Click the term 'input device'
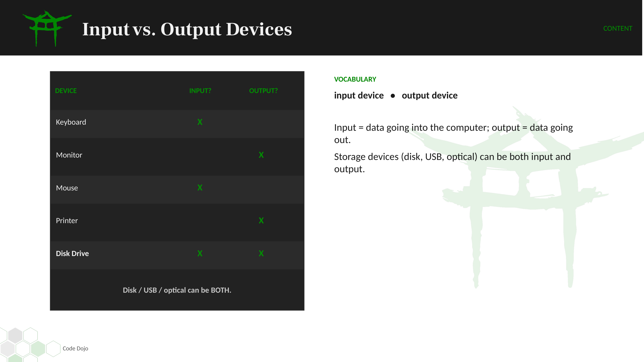 [359, 95]
